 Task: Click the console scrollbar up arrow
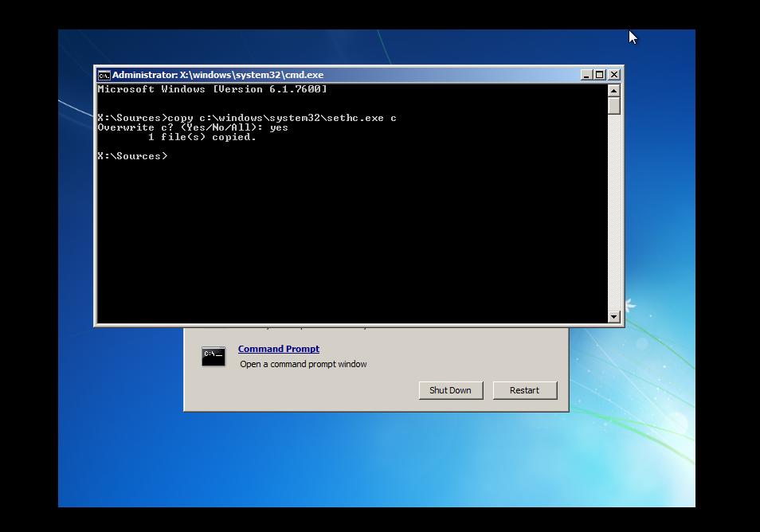(x=613, y=90)
